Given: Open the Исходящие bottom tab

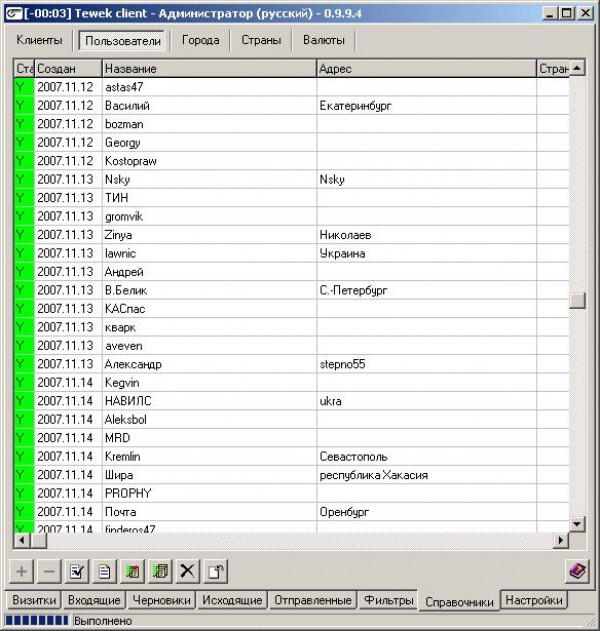Looking at the screenshot, I should click(x=232, y=600).
